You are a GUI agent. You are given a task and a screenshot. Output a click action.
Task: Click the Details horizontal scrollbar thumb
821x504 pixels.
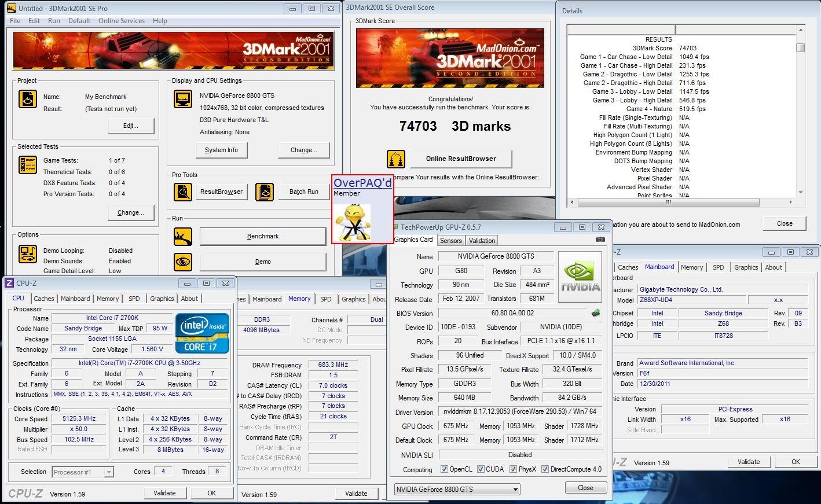click(668, 203)
